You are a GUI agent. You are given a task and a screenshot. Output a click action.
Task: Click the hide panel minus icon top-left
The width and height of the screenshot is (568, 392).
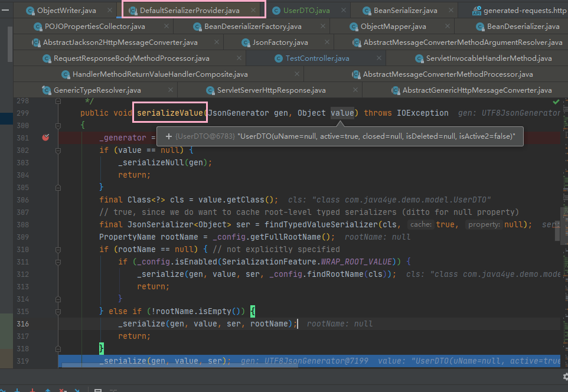(5, 10)
